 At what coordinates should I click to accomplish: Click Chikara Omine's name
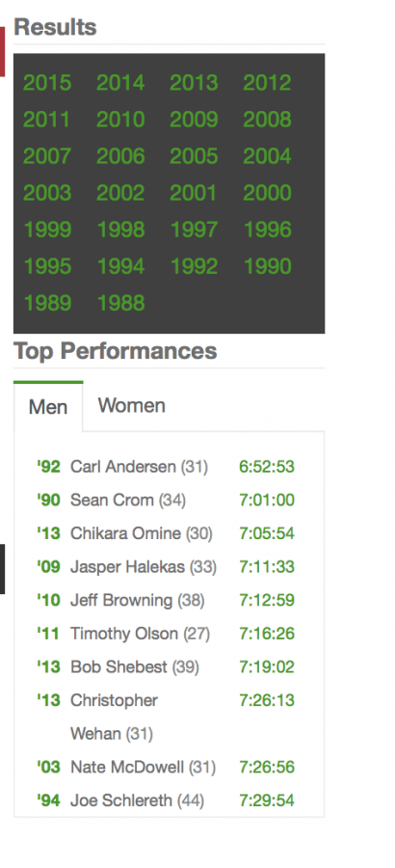[x=125, y=533]
